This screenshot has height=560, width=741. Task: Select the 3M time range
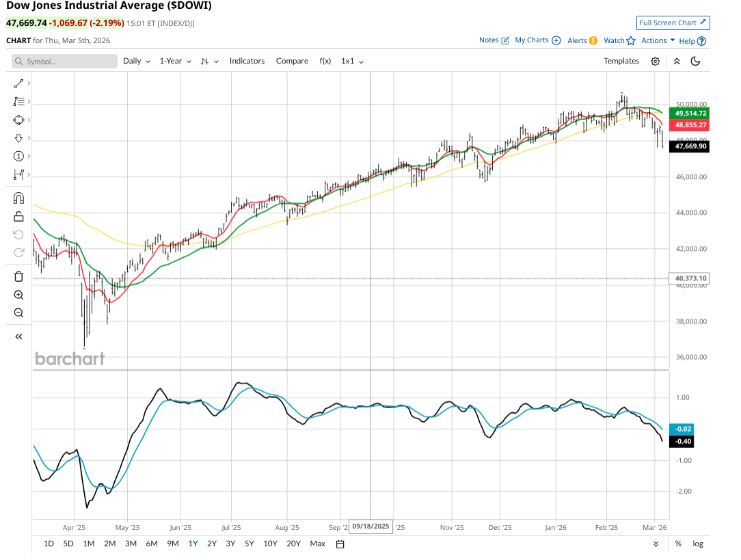(x=131, y=544)
